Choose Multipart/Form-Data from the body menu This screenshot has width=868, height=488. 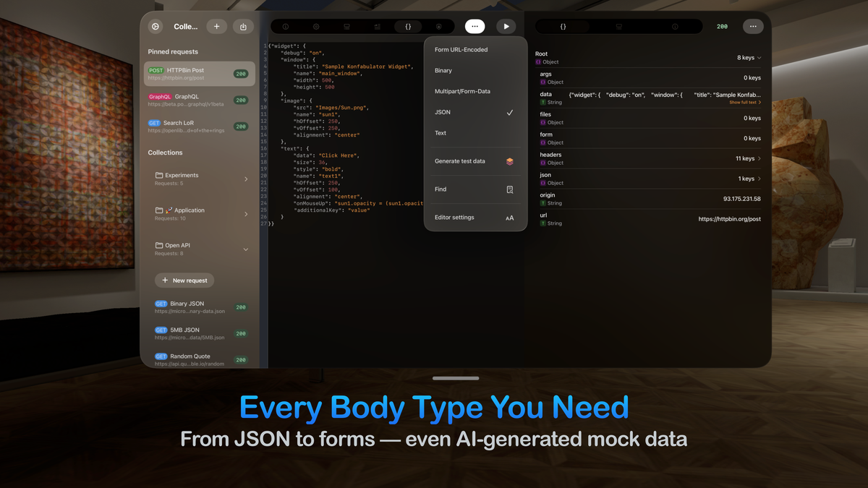point(474,91)
